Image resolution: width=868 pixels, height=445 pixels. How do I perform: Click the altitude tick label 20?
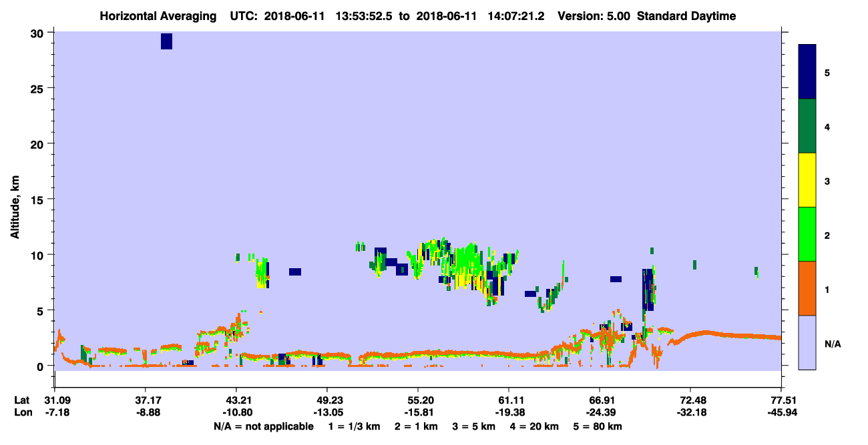point(38,143)
